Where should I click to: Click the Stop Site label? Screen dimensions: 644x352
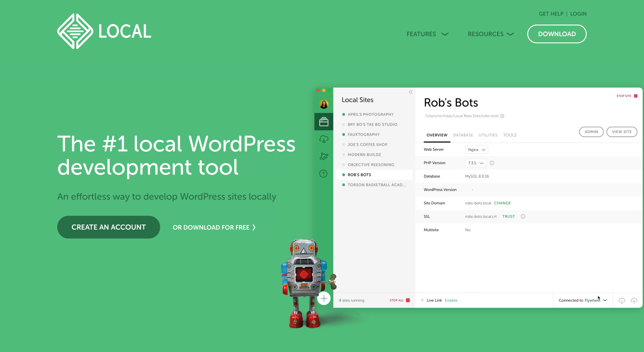(624, 96)
